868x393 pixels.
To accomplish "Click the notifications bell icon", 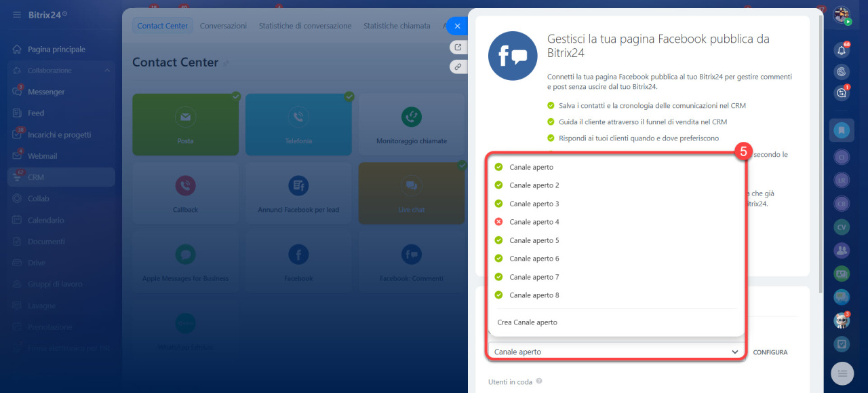I will point(842,50).
